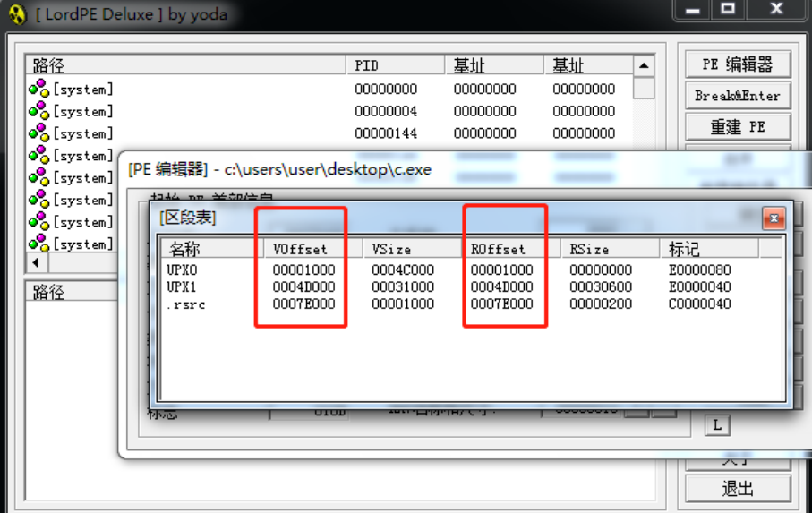Open the PE 编辑器 button

738,64
